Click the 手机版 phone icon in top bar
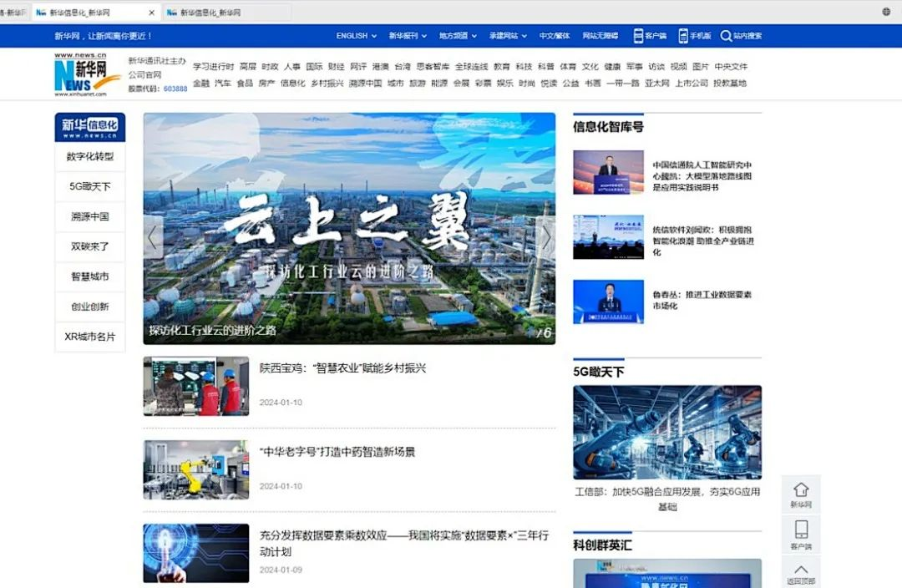This screenshot has height=588, width=902. tap(682, 36)
